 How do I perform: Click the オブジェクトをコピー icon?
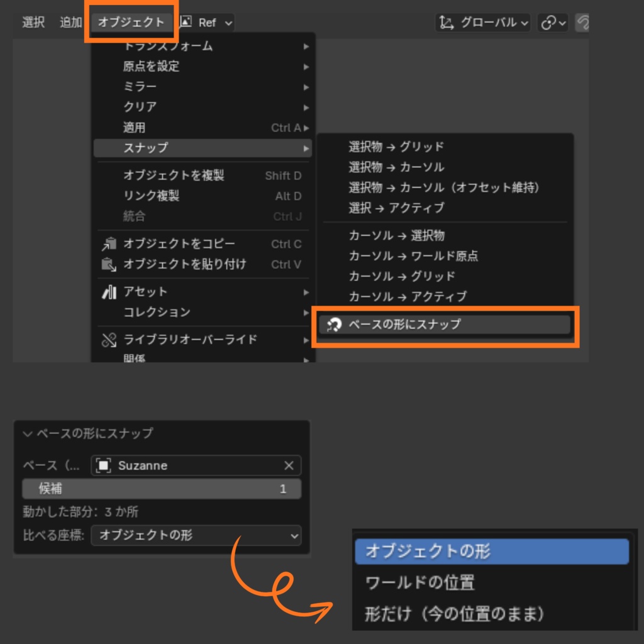tap(109, 244)
